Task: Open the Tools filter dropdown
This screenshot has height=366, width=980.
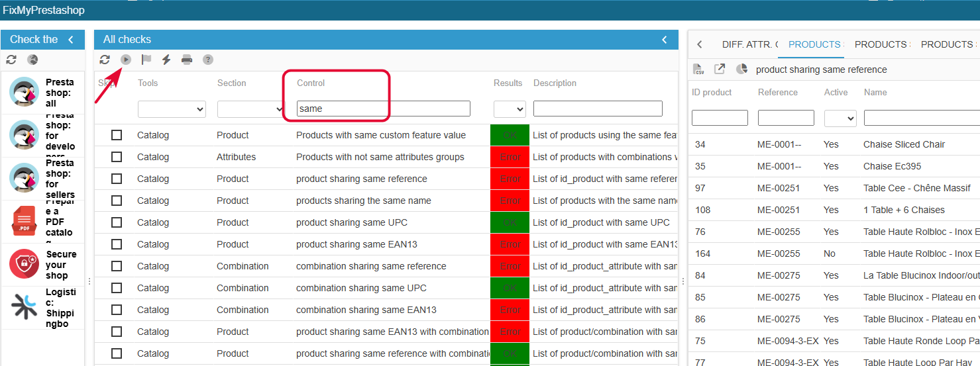Action: pyautogui.click(x=172, y=109)
